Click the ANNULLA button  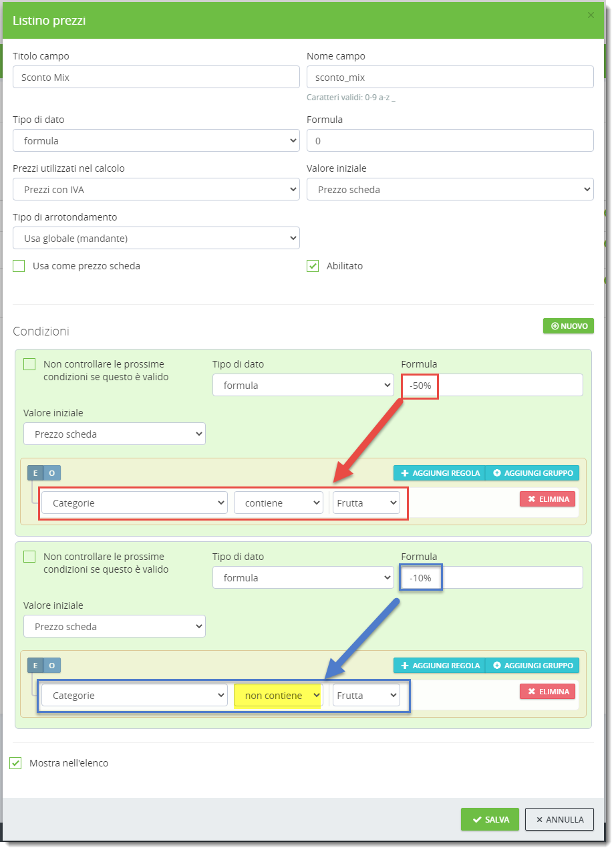click(559, 820)
